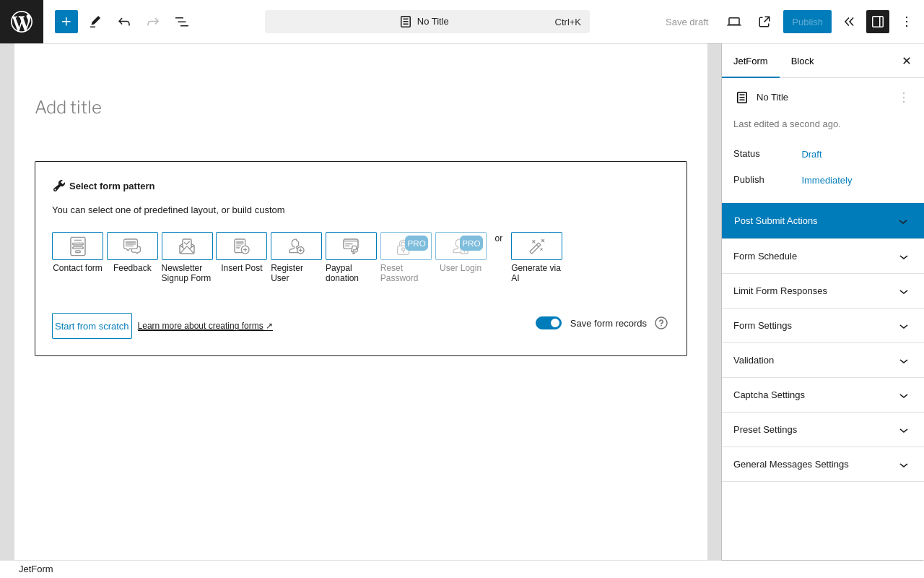Click the help question mark icon

click(661, 323)
